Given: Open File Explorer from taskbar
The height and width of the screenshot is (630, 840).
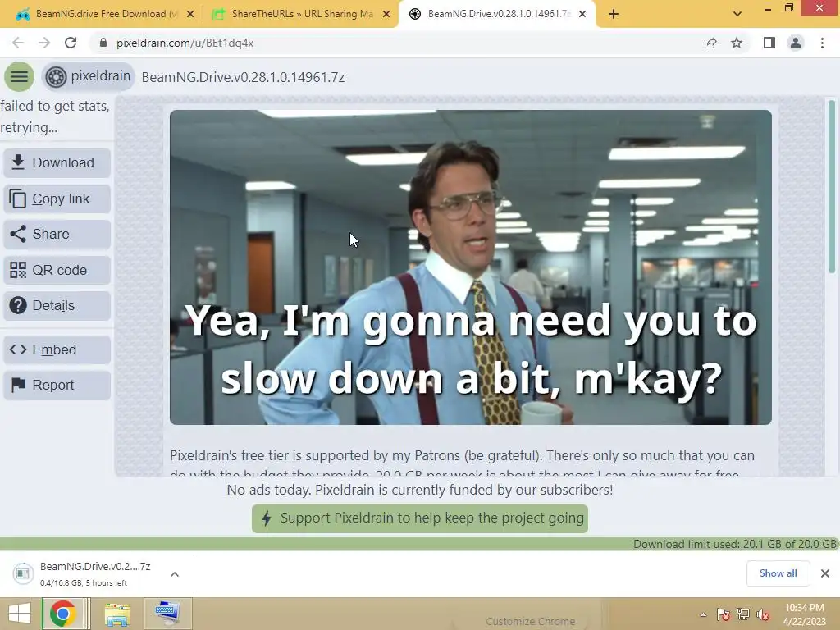Looking at the screenshot, I should pyautogui.click(x=117, y=614).
